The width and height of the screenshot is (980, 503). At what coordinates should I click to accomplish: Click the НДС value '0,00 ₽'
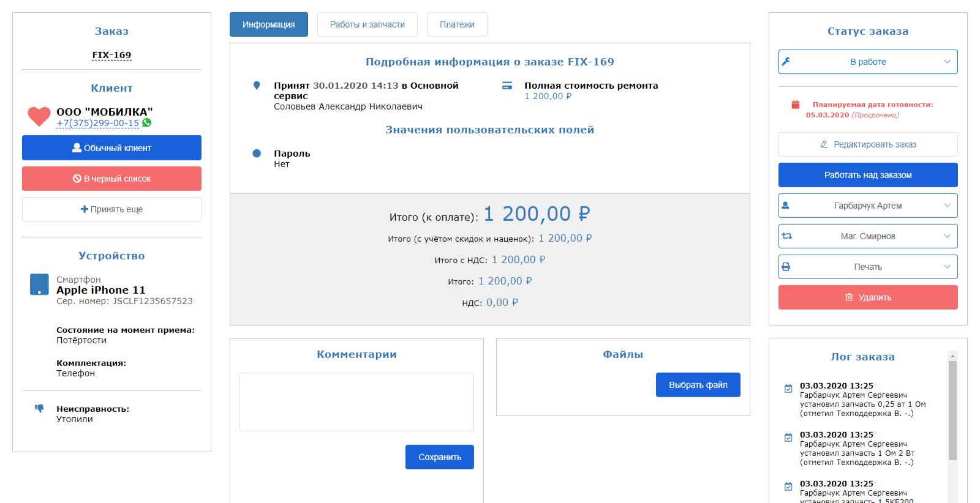coord(502,302)
